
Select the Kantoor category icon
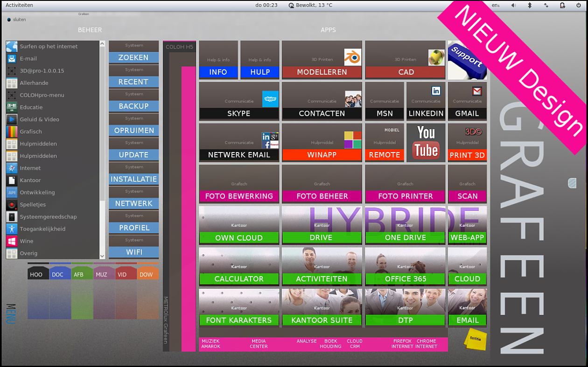(x=12, y=180)
